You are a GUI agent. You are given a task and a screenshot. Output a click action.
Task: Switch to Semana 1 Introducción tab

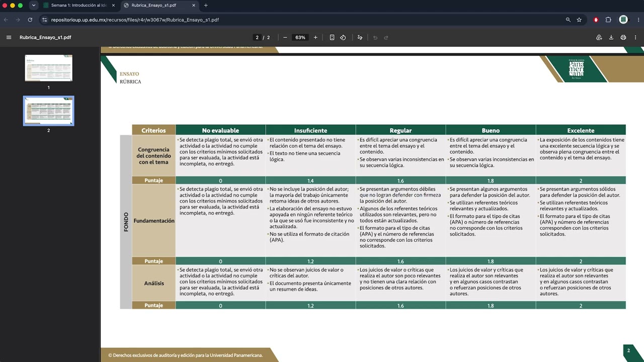click(79, 6)
